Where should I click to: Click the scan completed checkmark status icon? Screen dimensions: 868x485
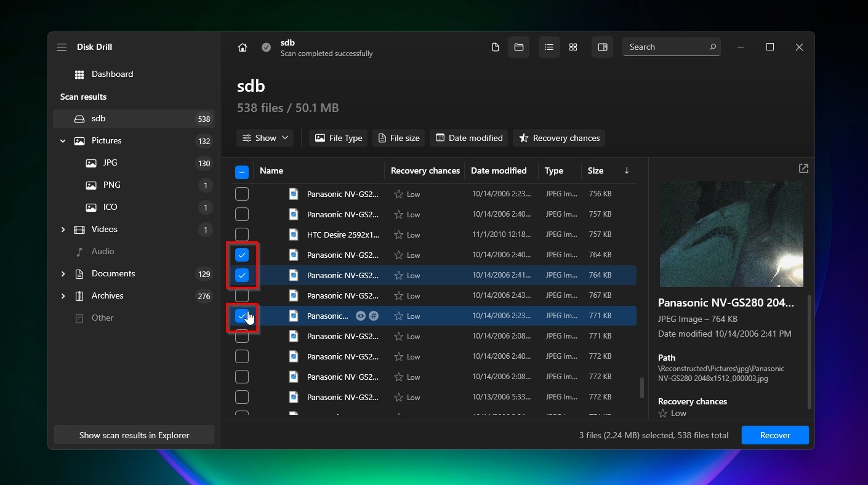[x=266, y=47]
